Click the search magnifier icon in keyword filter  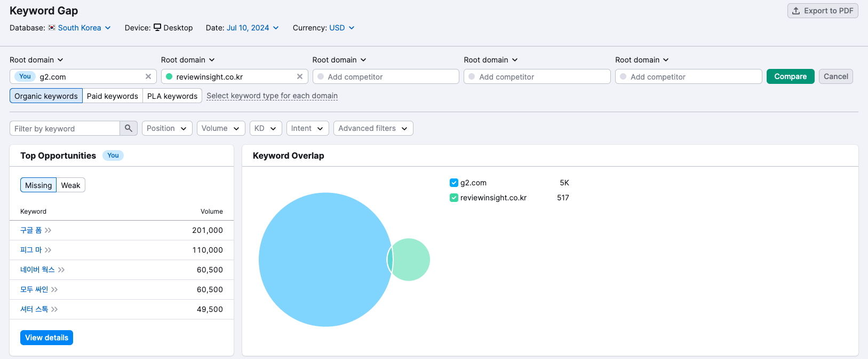[129, 128]
